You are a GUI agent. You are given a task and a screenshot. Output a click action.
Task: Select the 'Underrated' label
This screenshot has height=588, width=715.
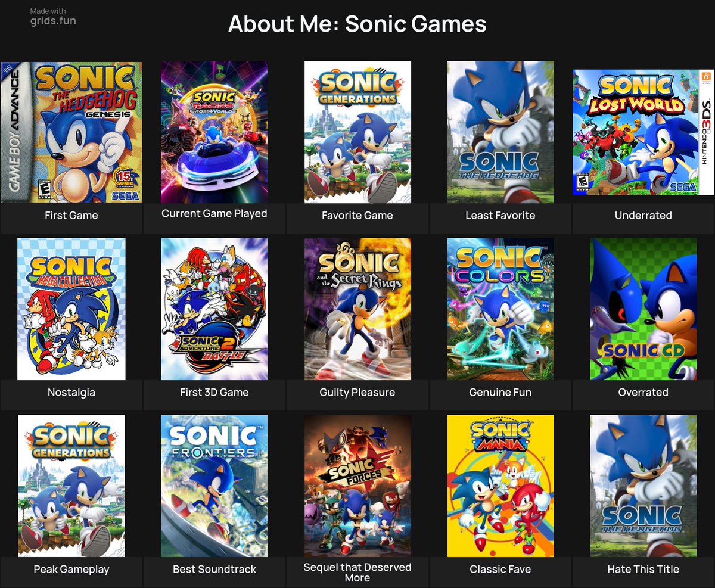click(x=643, y=216)
